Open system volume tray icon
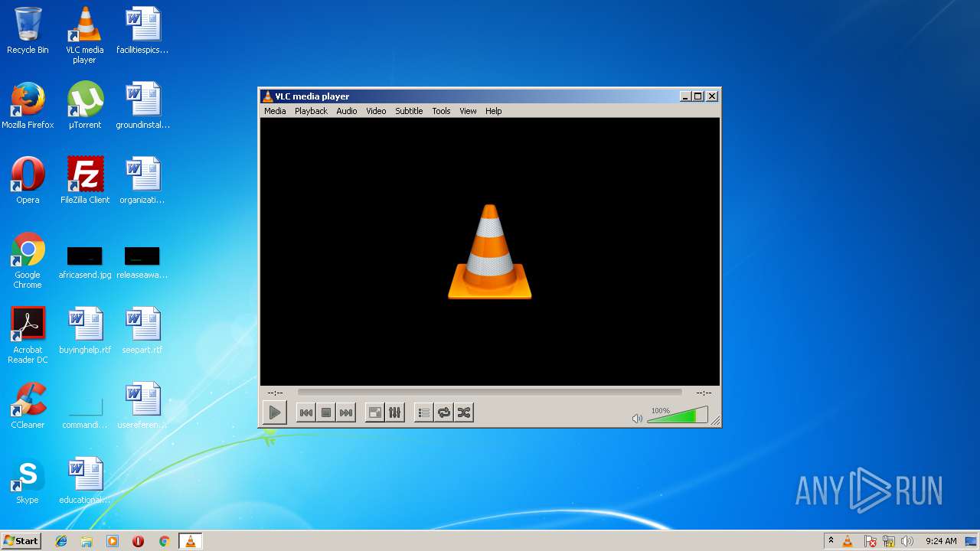The width and height of the screenshot is (980, 551). pyautogui.click(x=907, y=541)
